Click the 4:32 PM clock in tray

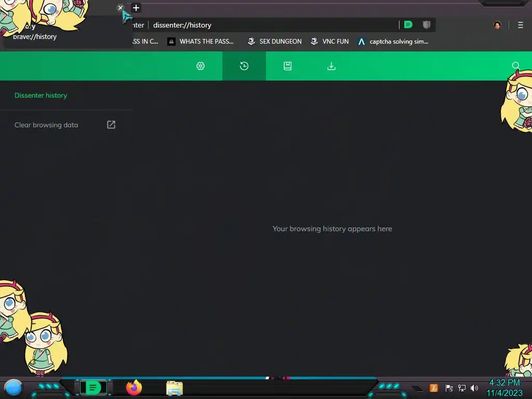point(504,383)
